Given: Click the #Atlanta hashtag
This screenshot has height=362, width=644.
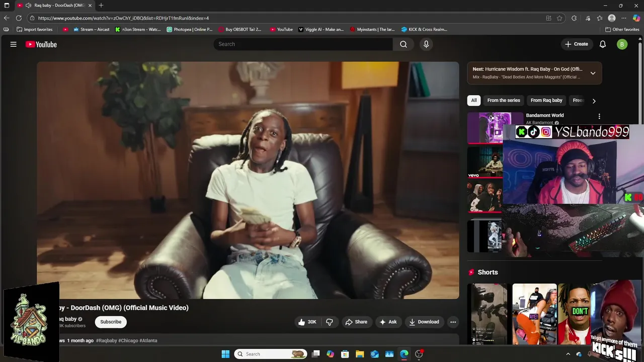Looking at the screenshot, I should [x=148, y=340].
